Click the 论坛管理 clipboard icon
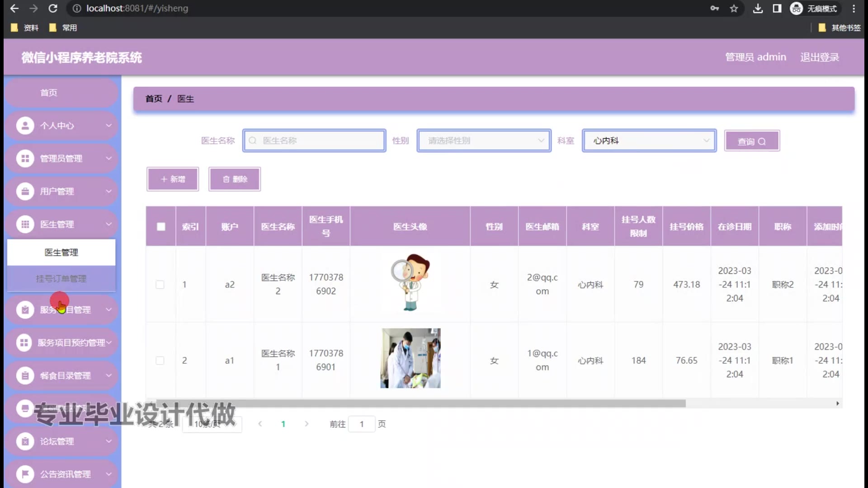868x488 pixels. [25, 441]
